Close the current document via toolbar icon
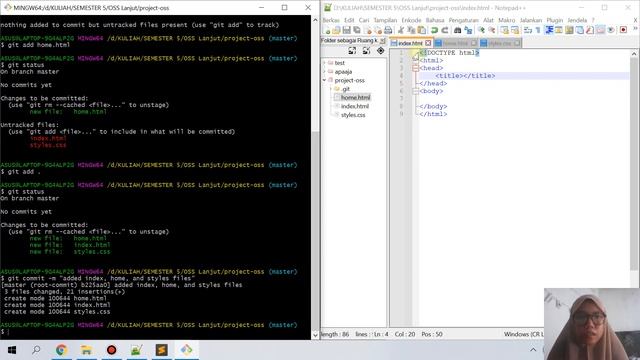 point(368,30)
